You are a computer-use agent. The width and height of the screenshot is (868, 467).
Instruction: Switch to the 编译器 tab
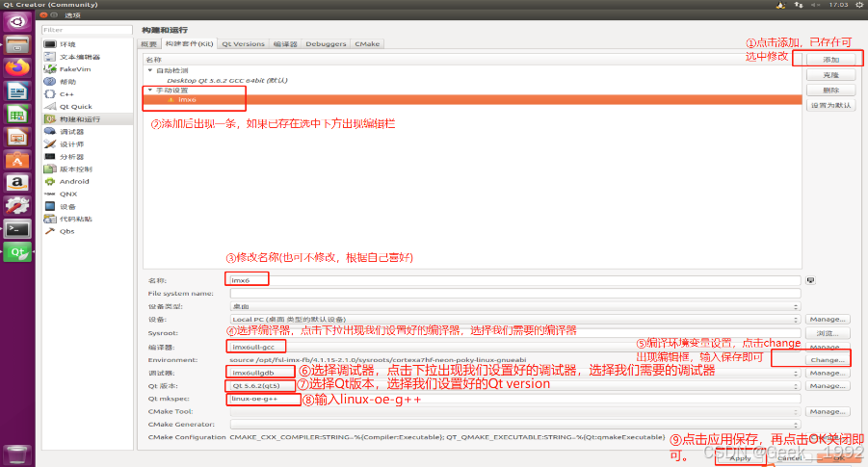[285, 43]
